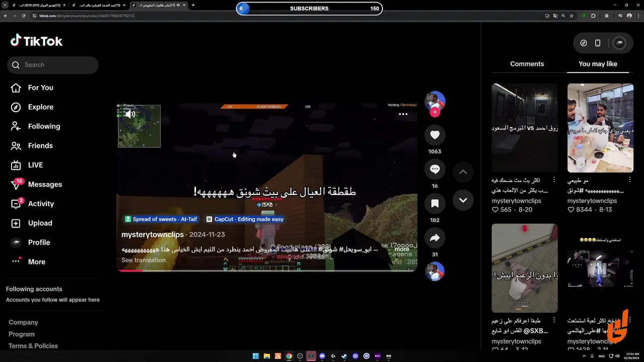Open the Activity notifications
Image resolution: width=644 pixels, height=362 pixels.
(32, 204)
